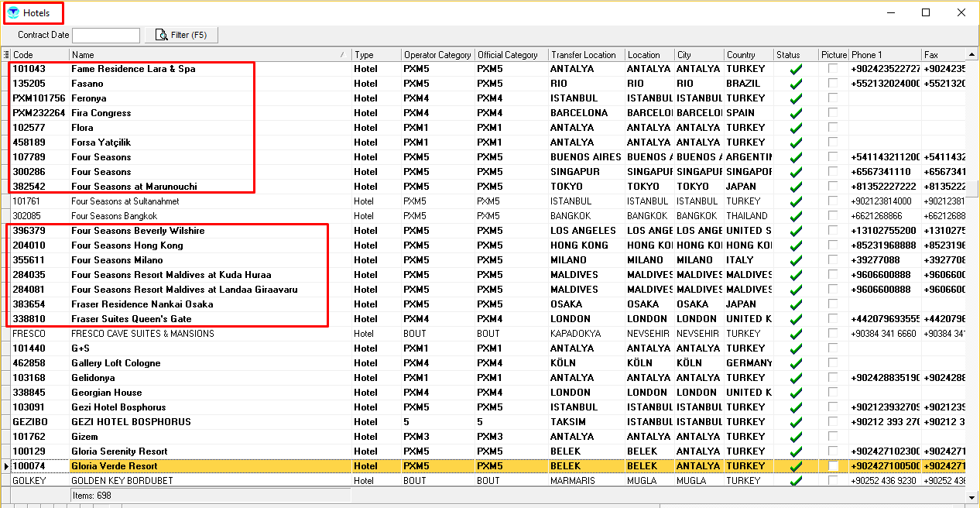Image resolution: width=980 pixels, height=508 pixels.
Task: Click the green status checkmark for Fasano
Action: click(x=796, y=84)
